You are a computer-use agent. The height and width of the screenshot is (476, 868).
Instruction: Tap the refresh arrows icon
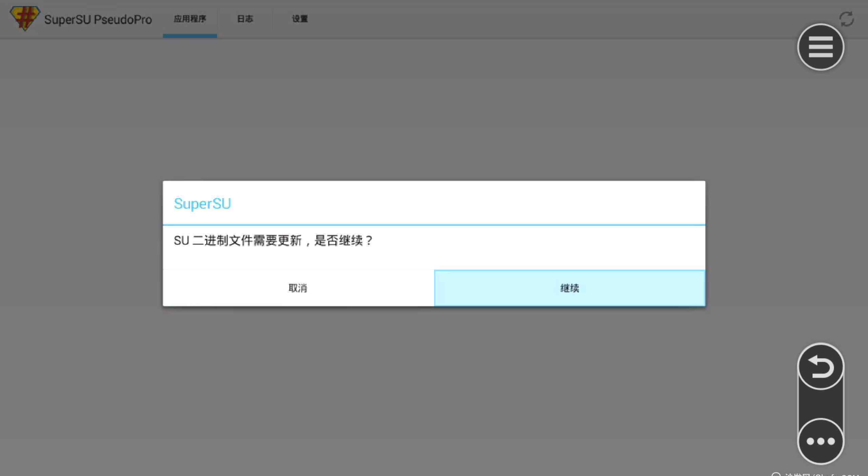click(x=847, y=19)
